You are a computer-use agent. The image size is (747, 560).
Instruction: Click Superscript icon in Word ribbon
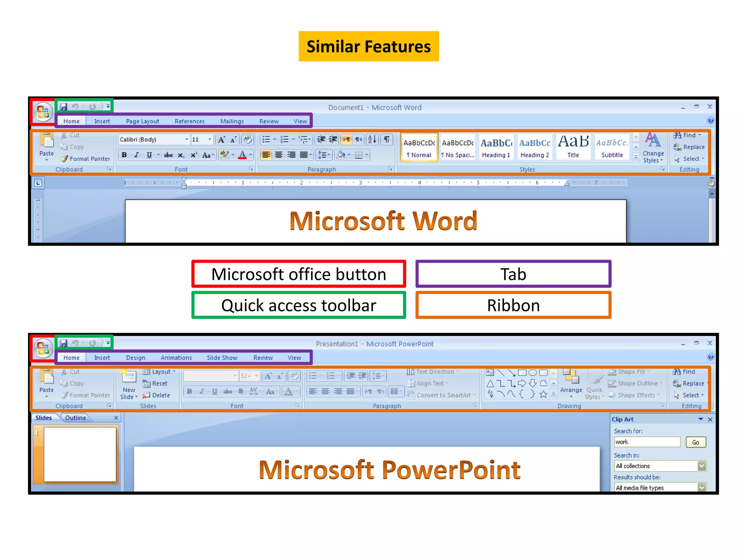tap(194, 155)
